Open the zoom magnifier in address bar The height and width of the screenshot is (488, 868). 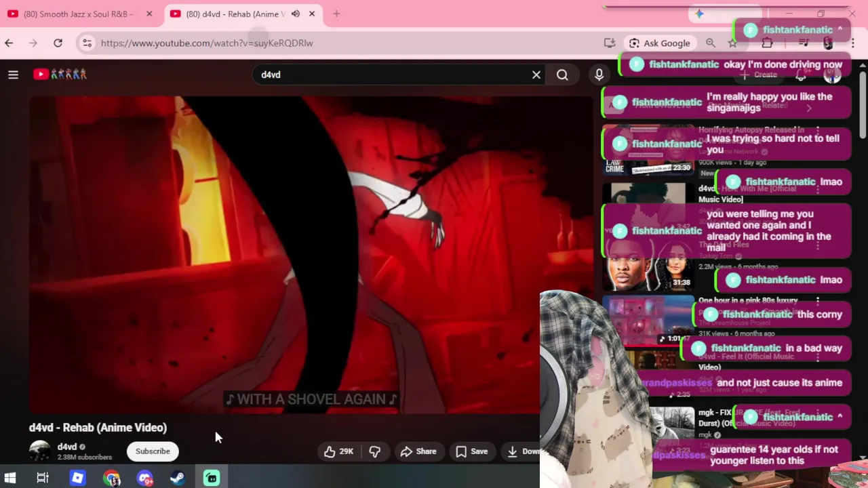[710, 43]
